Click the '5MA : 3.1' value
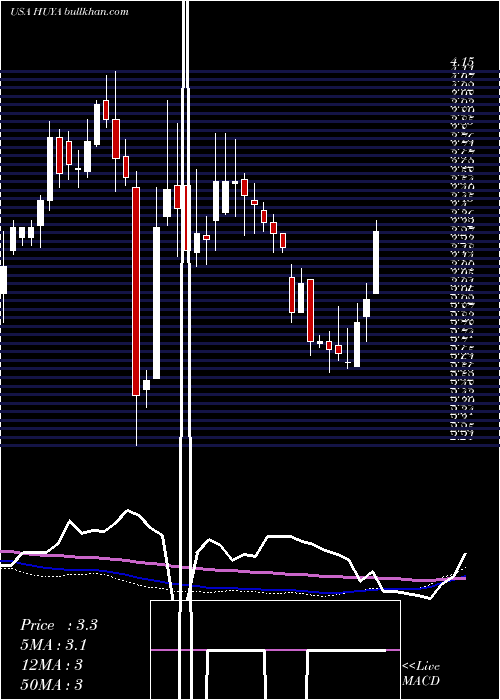500x700 pixels. click(54, 645)
